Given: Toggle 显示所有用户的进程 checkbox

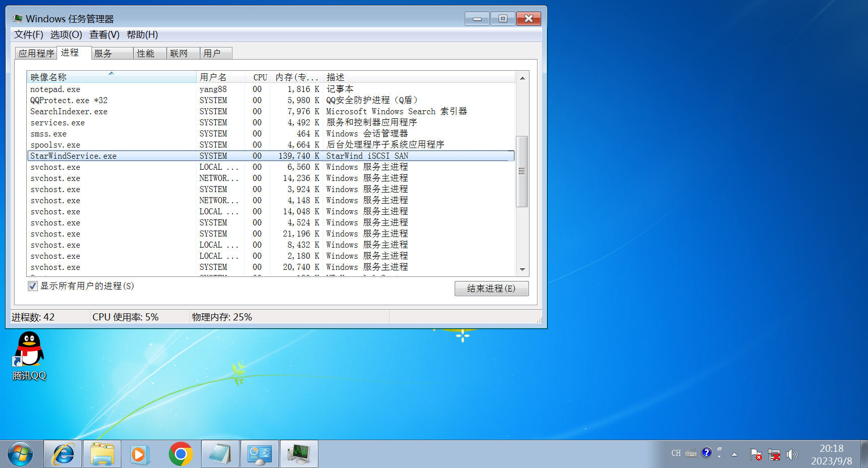Looking at the screenshot, I should point(33,286).
